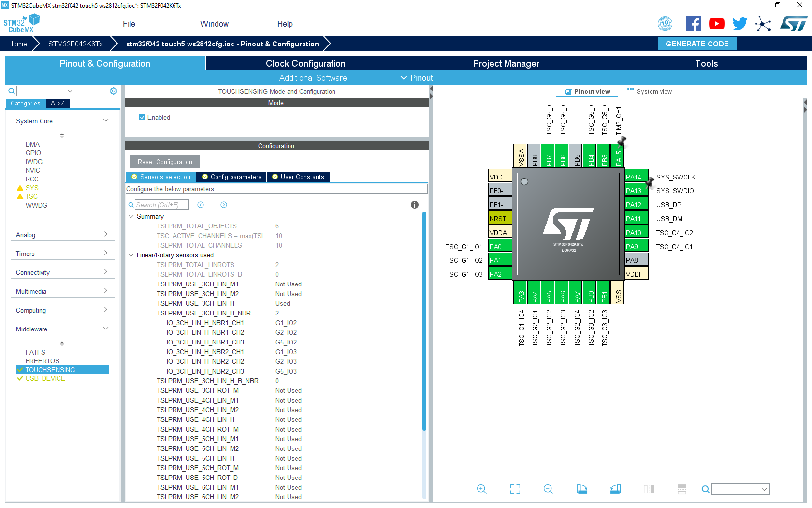Click the parameter search input field
This screenshot has width=812, height=508.
click(162, 205)
